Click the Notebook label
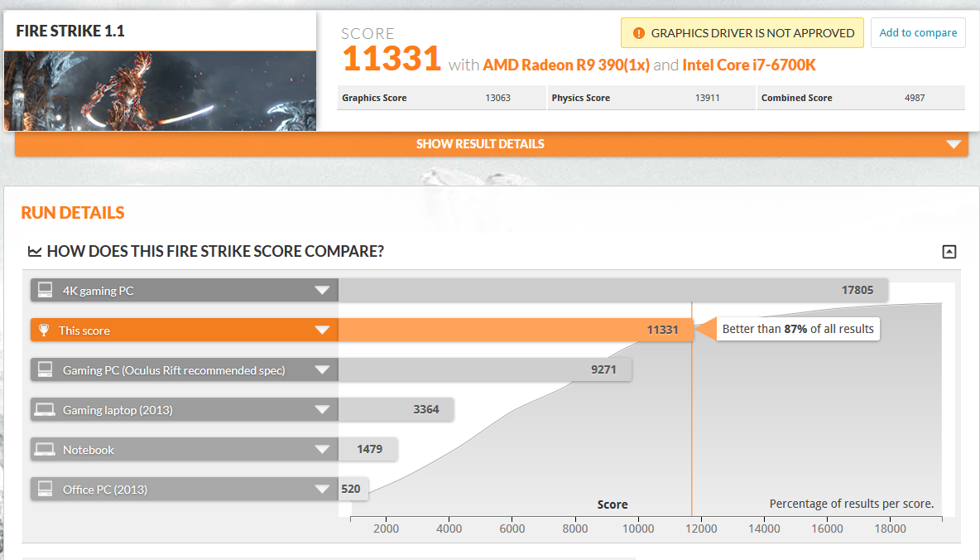The image size is (980, 560). [88, 450]
